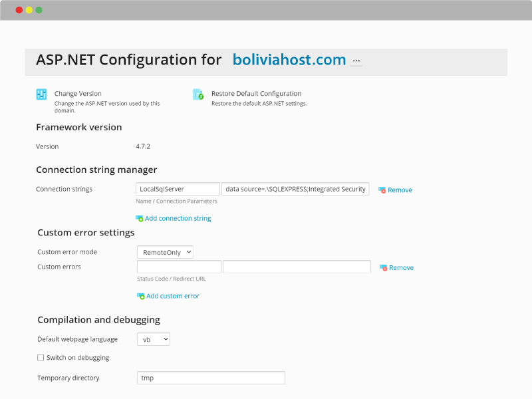Focus the Temporary directory field
The height and width of the screenshot is (399, 532).
(x=211, y=378)
